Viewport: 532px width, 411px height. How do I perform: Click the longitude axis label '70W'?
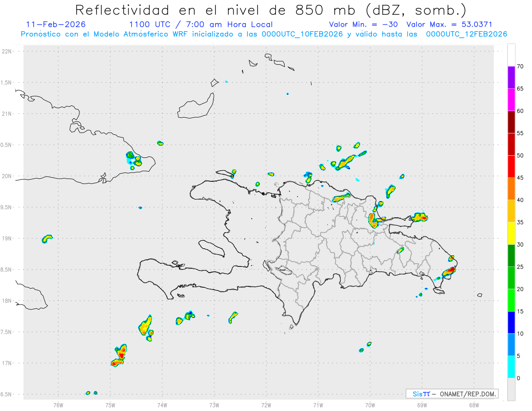point(370,405)
